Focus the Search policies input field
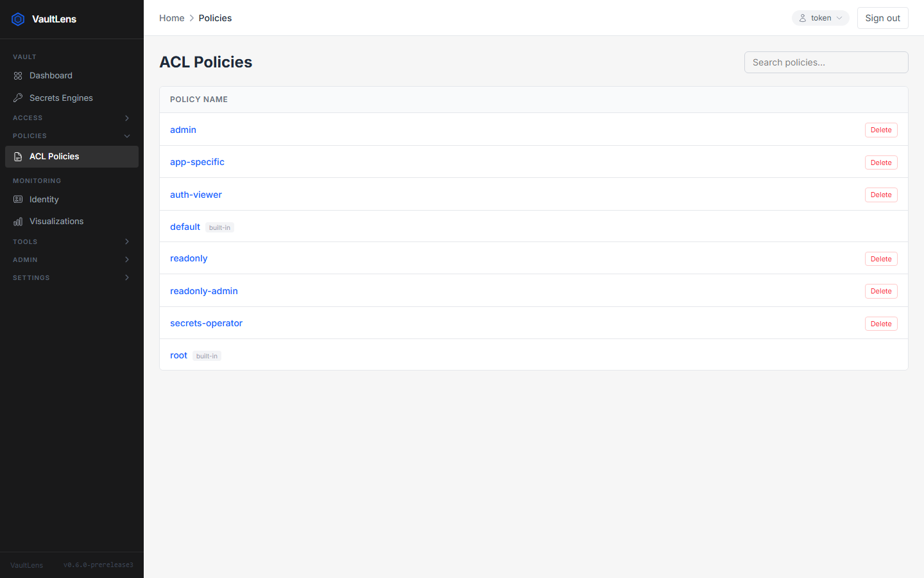Image resolution: width=924 pixels, height=578 pixels. pos(826,62)
